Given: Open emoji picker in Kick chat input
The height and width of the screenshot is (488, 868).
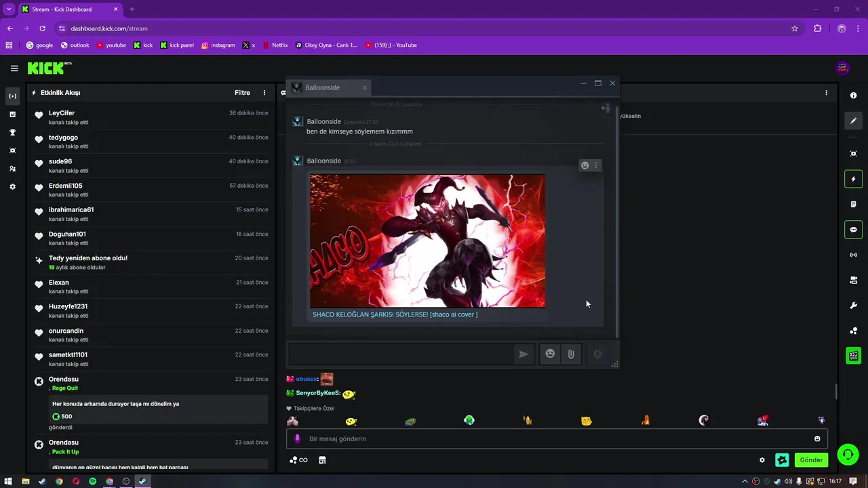Looking at the screenshot, I should click(817, 439).
